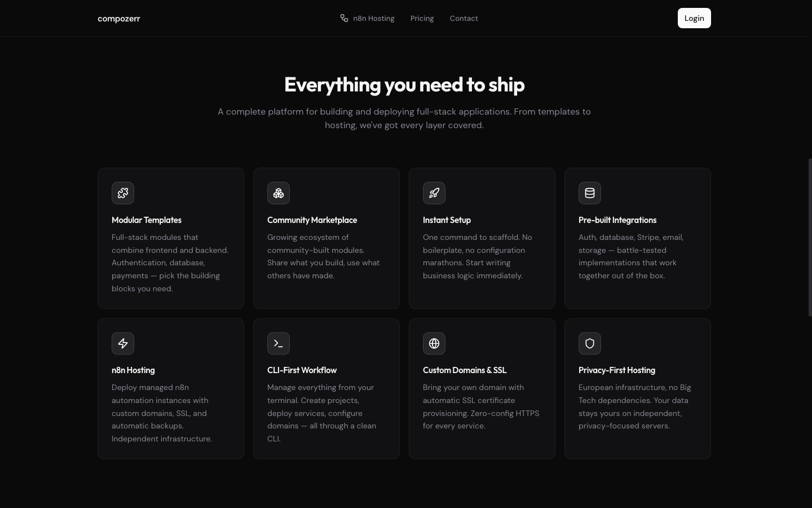Viewport: 812px width, 508px height.
Task: Select the Community Marketplace flower icon
Action: pos(279,193)
